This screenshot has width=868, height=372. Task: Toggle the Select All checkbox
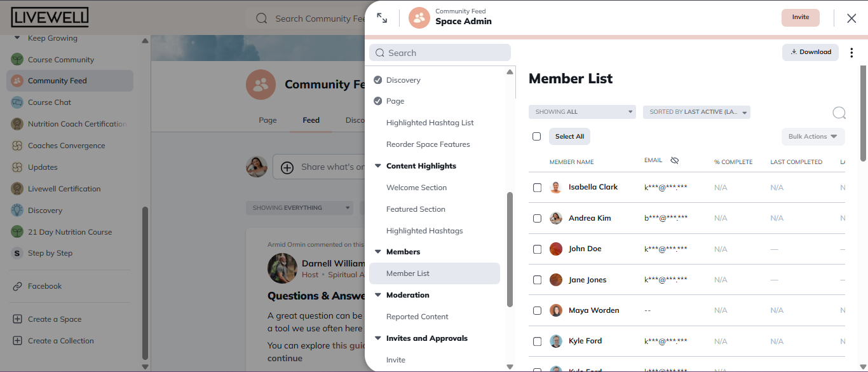pyautogui.click(x=536, y=136)
